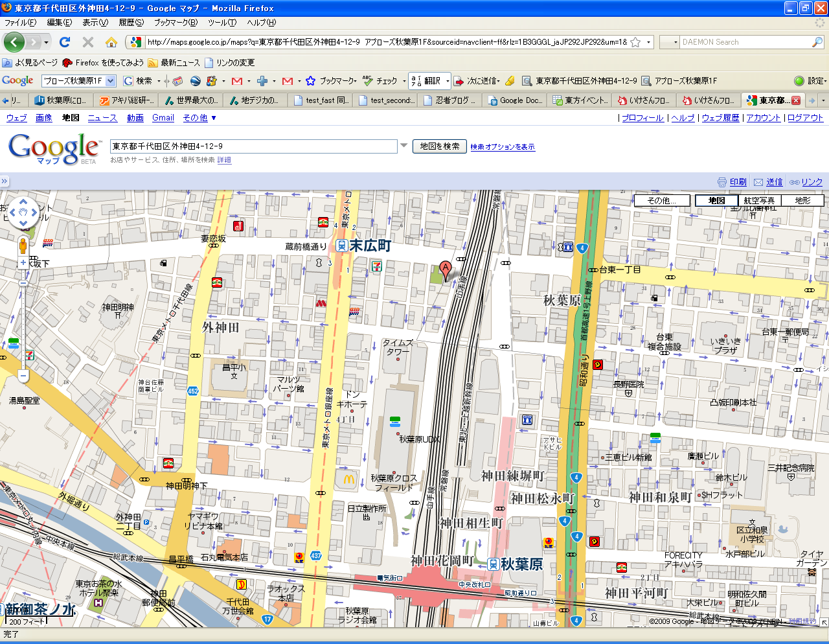Open the ブックマーク(B) menu
Image resolution: width=829 pixels, height=644 pixels.
176,23
